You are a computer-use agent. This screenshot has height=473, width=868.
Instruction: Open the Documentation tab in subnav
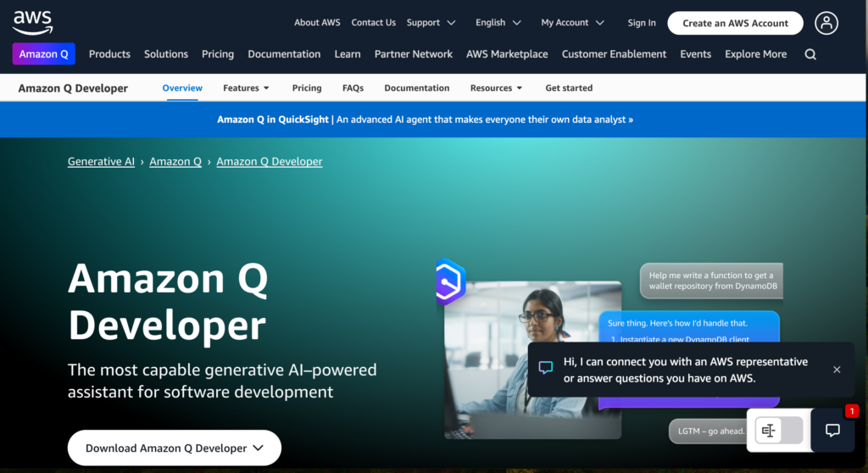pyautogui.click(x=417, y=88)
